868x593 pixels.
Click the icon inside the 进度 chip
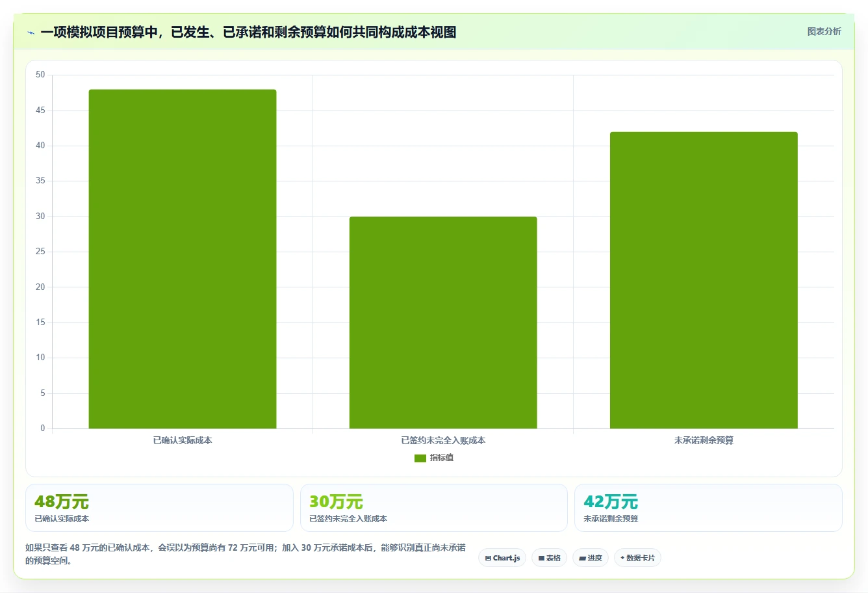pyautogui.click(x=582, y=559)
